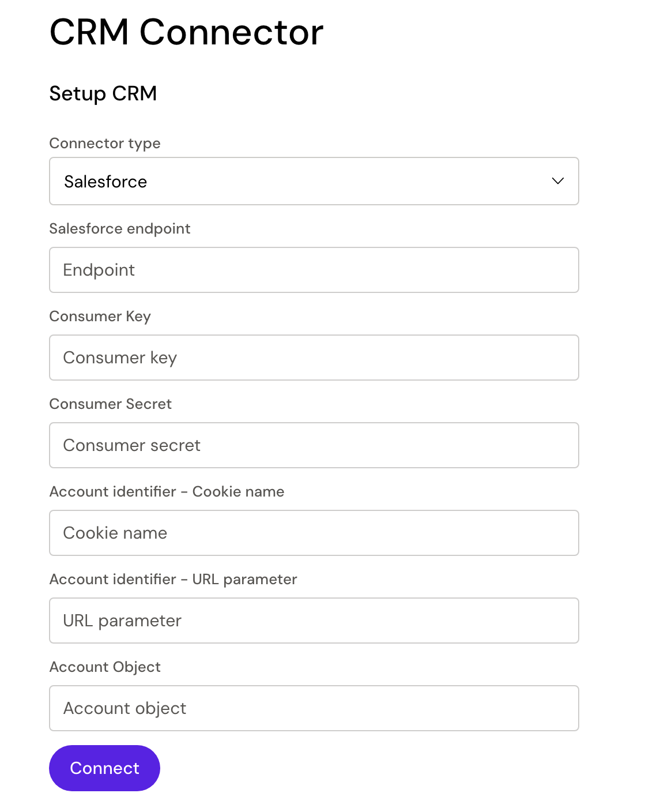This screenshot has width=664, height=812.
Task: Click the URL parameter text field
Action: click(x=314, y=621)
